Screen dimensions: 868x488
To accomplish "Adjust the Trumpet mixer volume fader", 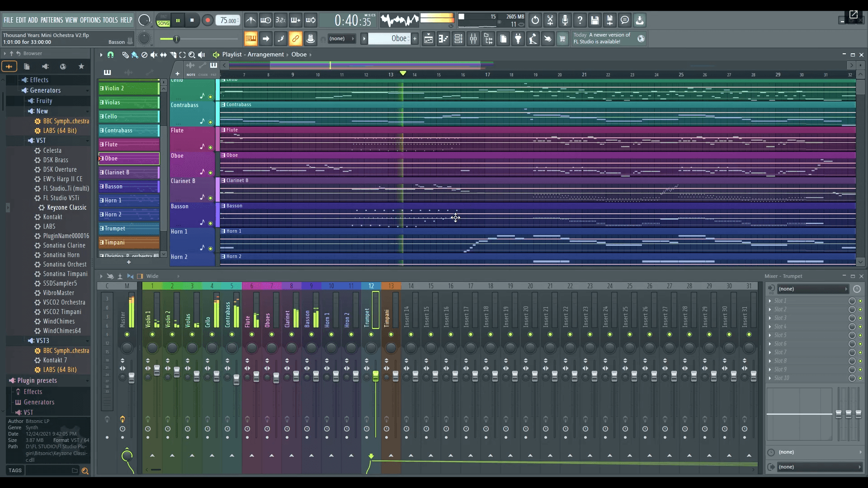I will click(376, 376).
